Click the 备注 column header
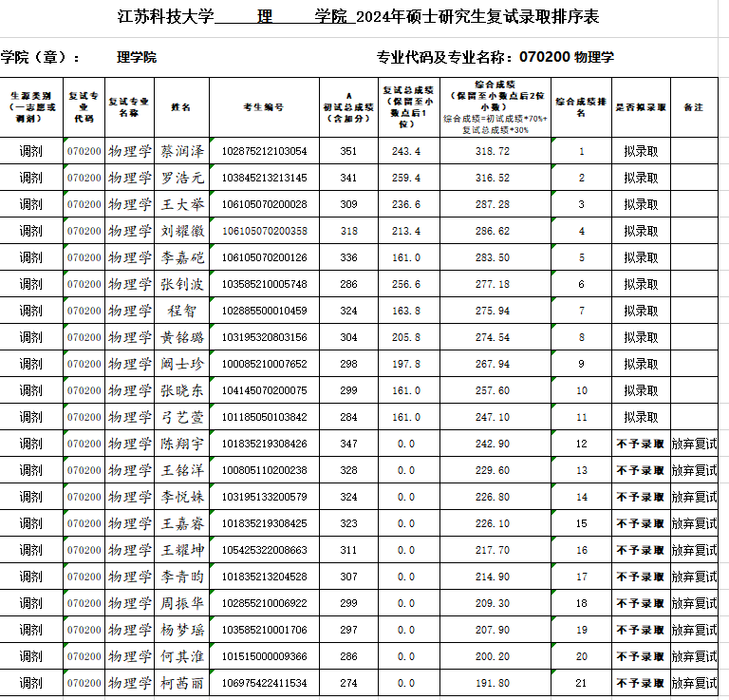Viewport: 729px width, 700px height. click(x=694, y=107)
